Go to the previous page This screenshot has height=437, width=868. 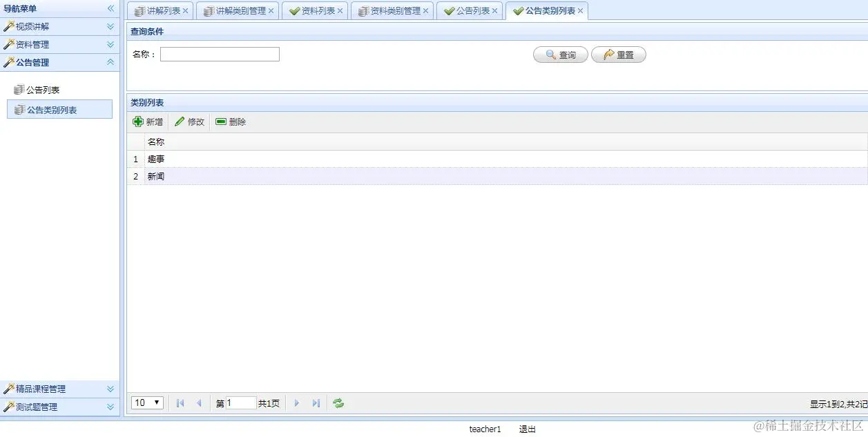(x=199, y=403)
